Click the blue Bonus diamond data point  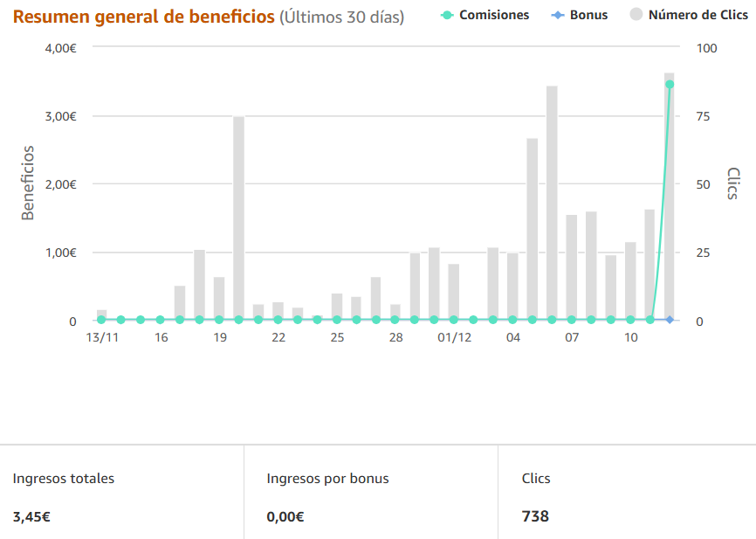click(x=670, y=320)
